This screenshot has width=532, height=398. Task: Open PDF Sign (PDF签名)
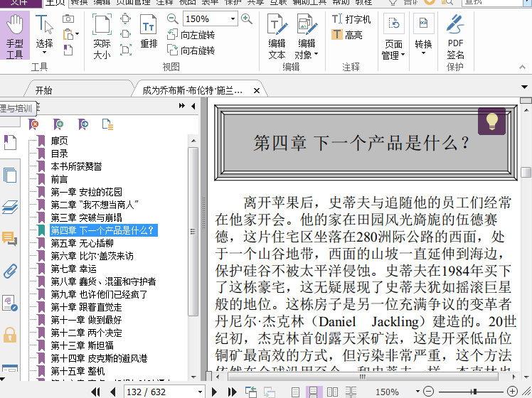click(455, 37)
